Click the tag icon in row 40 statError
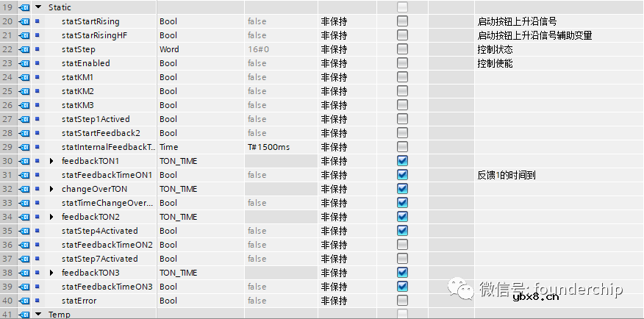644x319 pixels. (x=24, y=301)
